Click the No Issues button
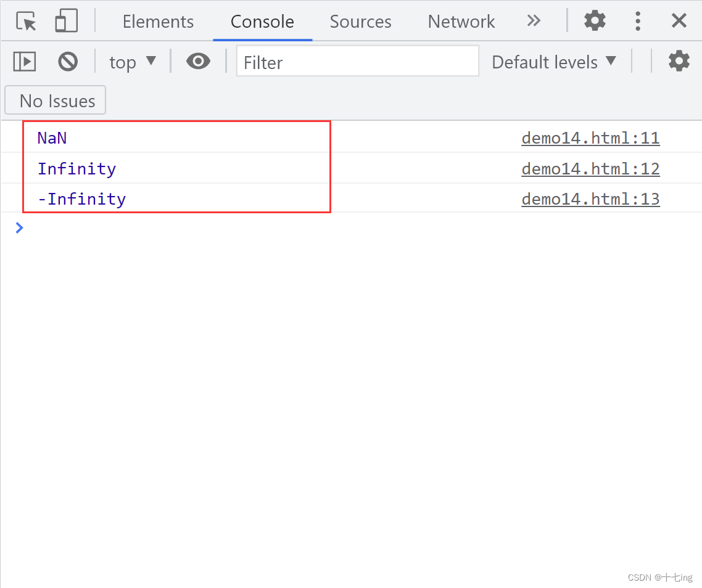Screen dimensions: 702x588 click(56, 100)
